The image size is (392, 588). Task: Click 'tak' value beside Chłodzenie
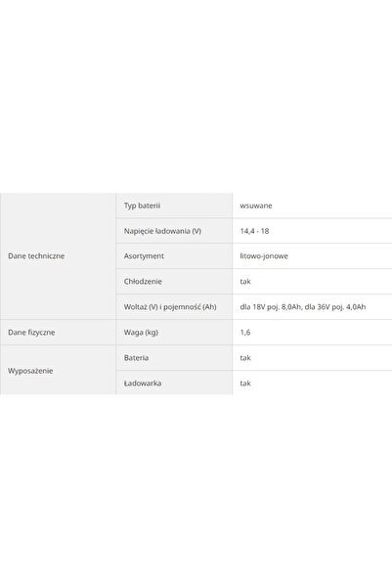pyautogui.click(x=245, y=281)
